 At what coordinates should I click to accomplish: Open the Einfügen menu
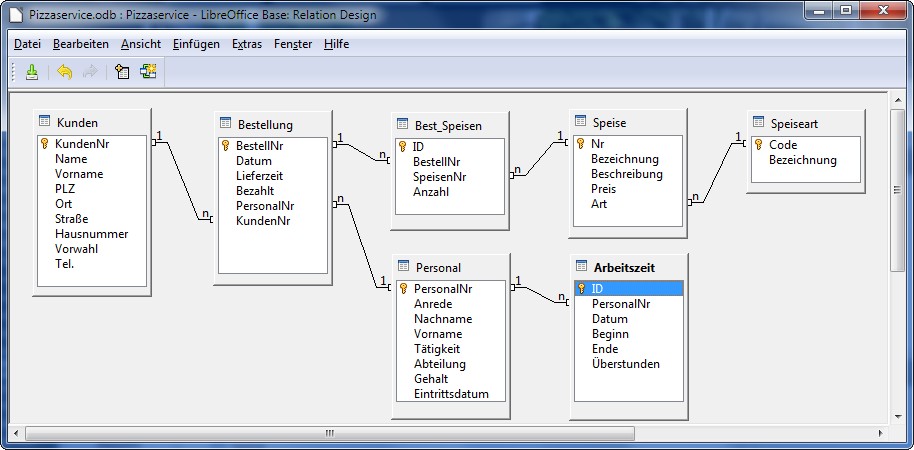(x=196, y=44)
